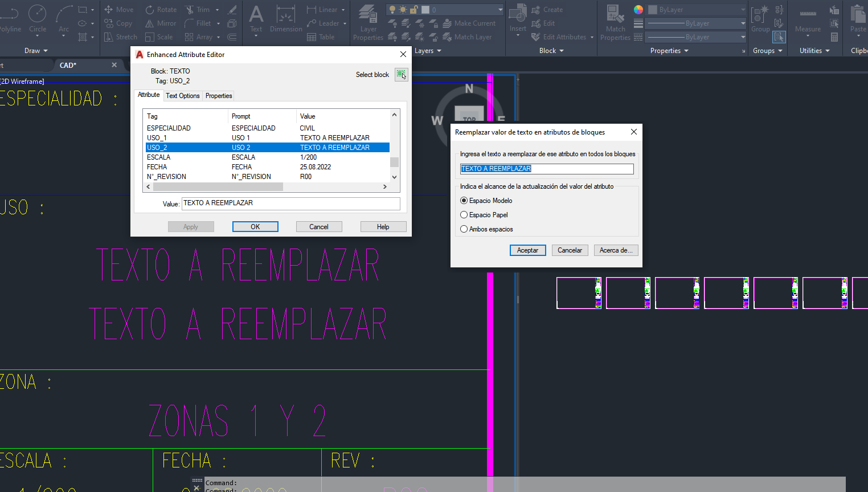Choose the Espacio Modelo option
Screen dimensions: 868x492
point(464,201)
